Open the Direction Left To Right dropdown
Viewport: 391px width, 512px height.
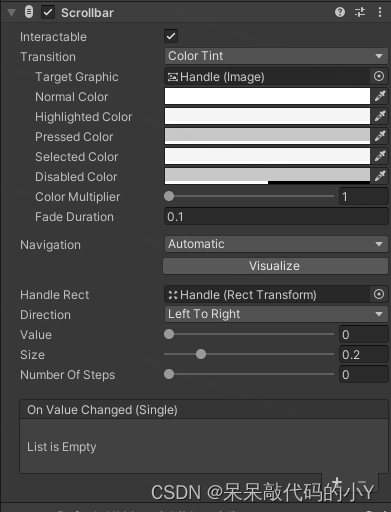tap(276, 314)
